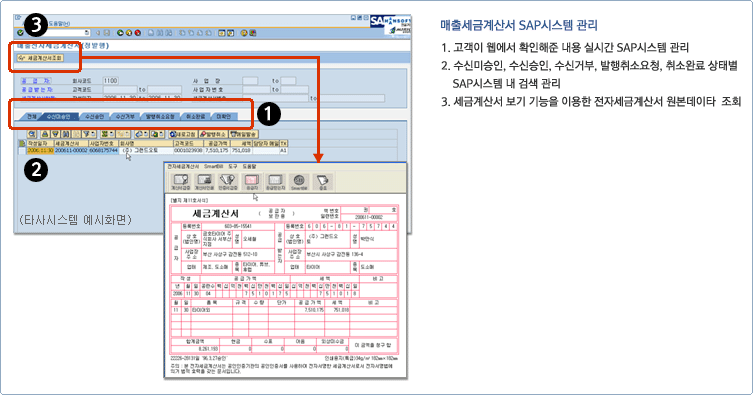The image size is (753, 395).
Task: Click the 세금계산서조회 button
Action: 40,58
